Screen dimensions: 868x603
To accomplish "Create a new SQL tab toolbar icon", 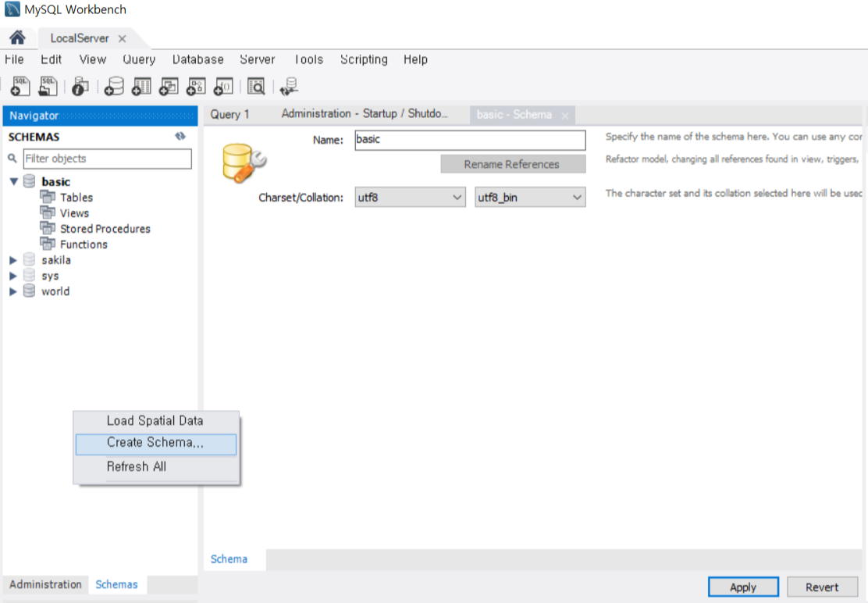I will (20, 87).
